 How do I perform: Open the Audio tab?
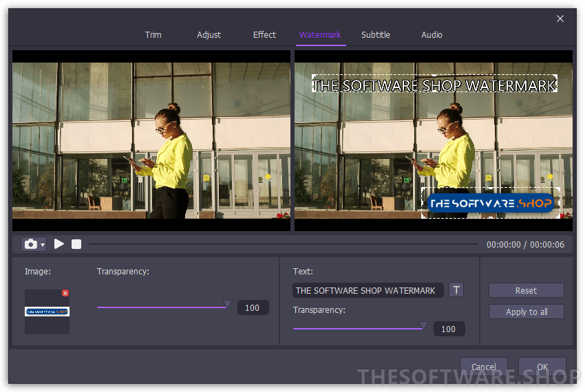click(432, 35)
